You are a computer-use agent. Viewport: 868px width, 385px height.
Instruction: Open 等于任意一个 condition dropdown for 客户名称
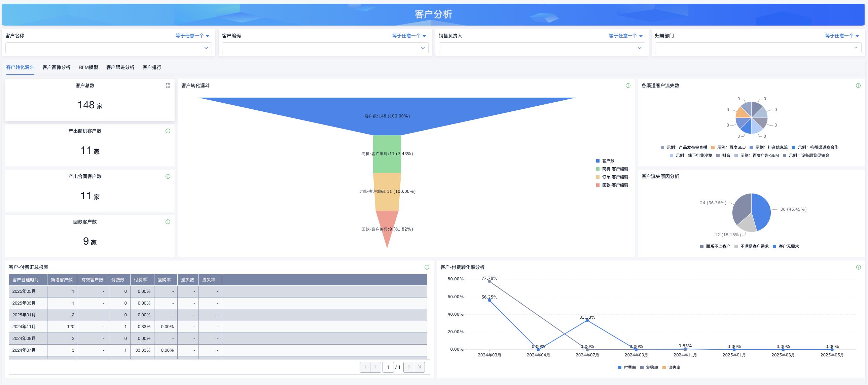tap(192, 36)
